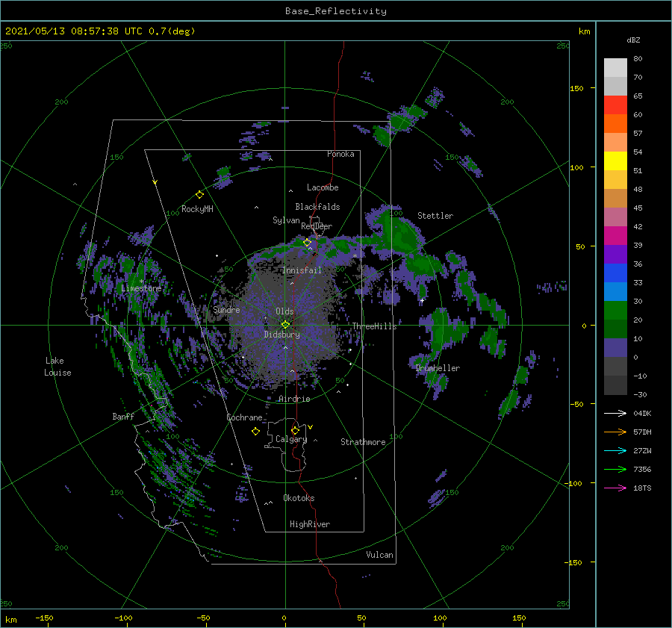Click the Olds label
The height and width of the screenshot is (628, 672).
[x=284, y=311]
